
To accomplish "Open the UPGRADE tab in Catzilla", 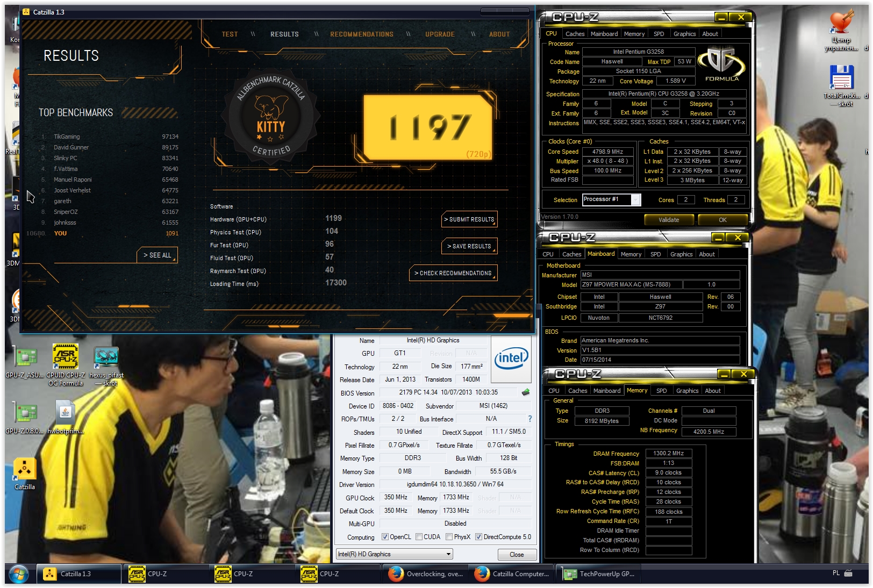I will click(440, 34).
